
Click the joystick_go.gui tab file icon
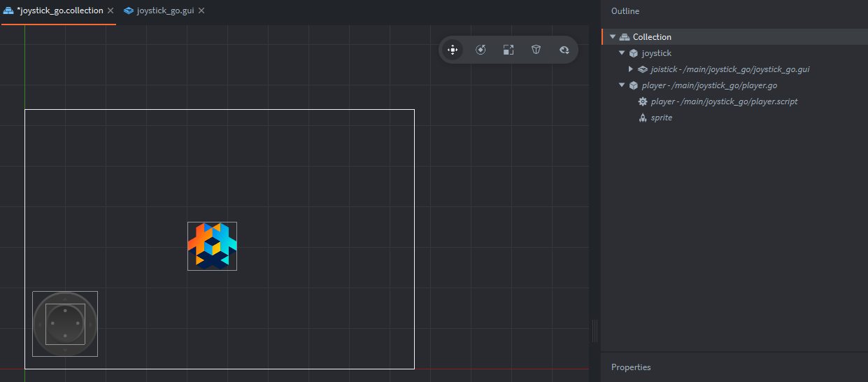point(129,10)
